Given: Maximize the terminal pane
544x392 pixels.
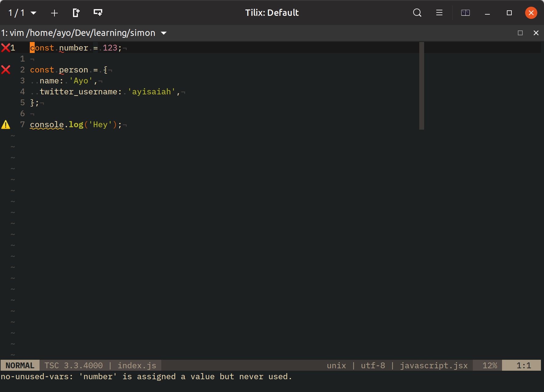Looking at the screenshot, I should [x=520, y=33].
